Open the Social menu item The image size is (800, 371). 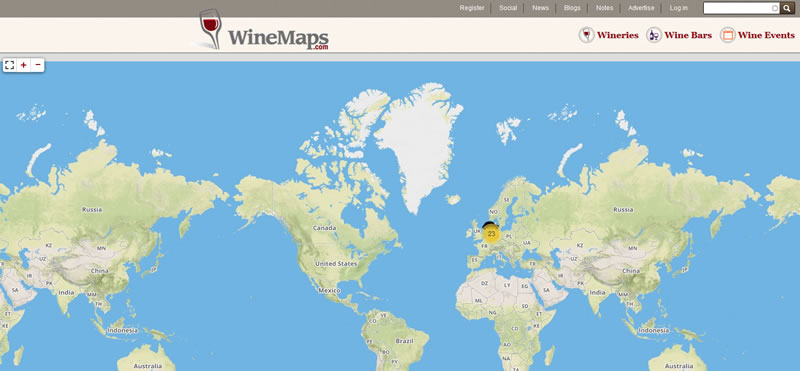[x=508, y=8]
